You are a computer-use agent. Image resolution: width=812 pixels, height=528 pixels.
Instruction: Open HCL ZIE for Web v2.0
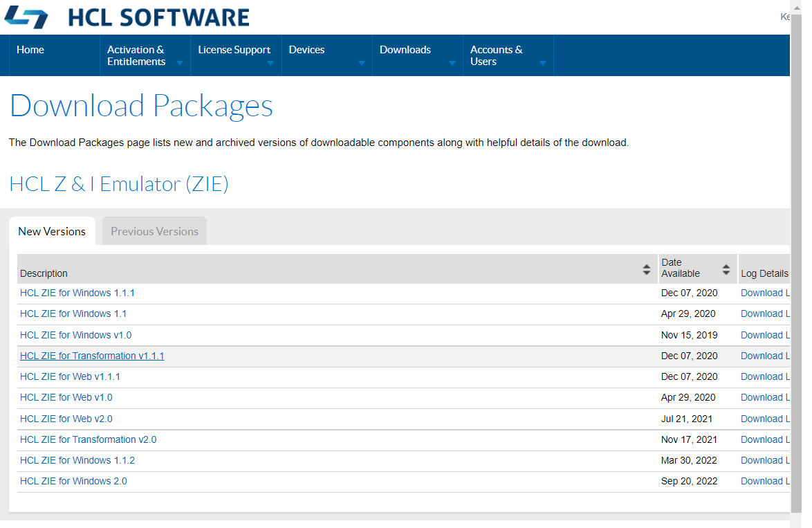tap(66, 418)
